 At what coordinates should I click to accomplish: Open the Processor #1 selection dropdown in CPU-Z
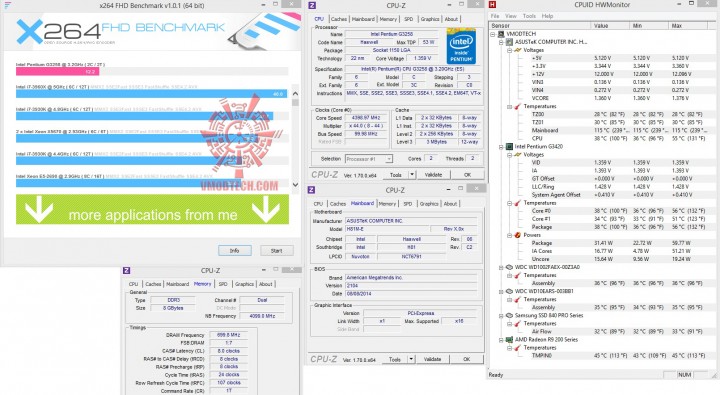point(388,159)
